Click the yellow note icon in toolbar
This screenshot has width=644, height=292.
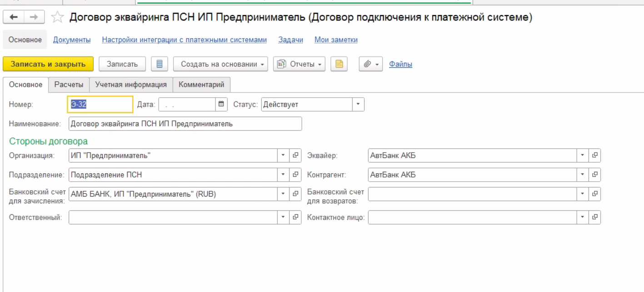click(x=339, y=64)
